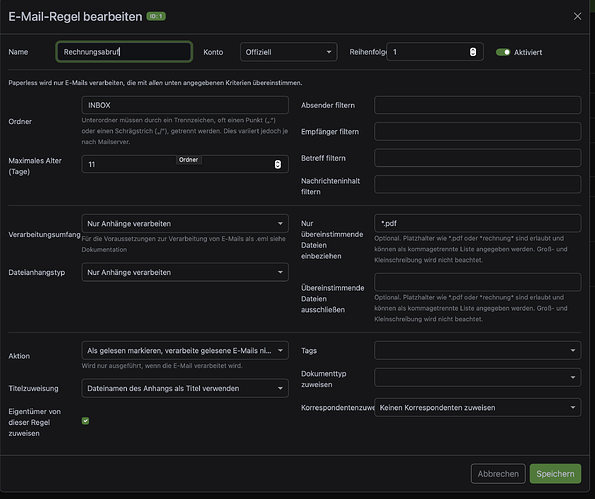Uncheck Eigentümer von dieser Regel zuweisen
The height and width of the screenshot is (499, 595).
pos(85,421)
